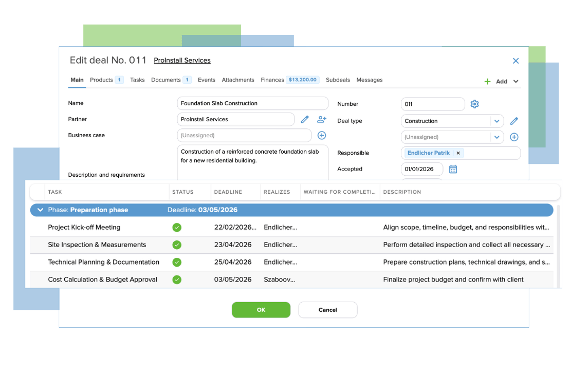Image resolution: width=588 pixels, height=374 pixels.
Task: Open the deal Number settings gear
Action: [474, 104]
